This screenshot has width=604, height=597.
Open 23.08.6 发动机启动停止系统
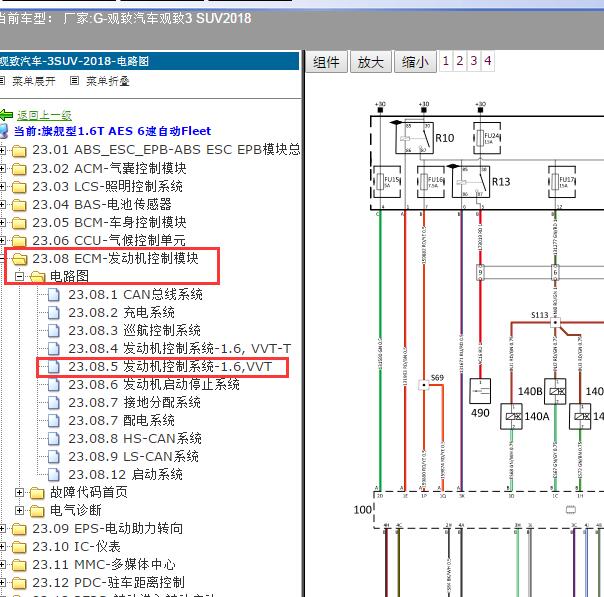[154, 384]
